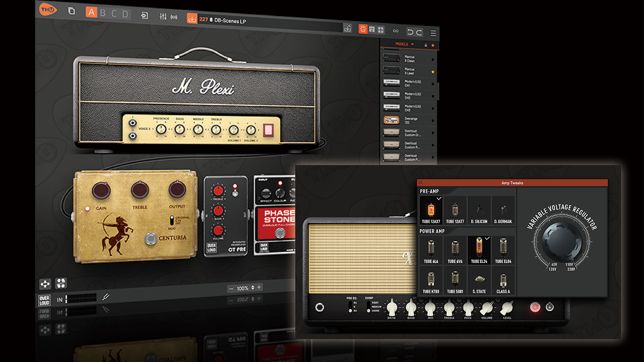Select Marcus II Lead amp thumbnail
Image resolution: width=644 pixels, height=362 pixels.
(391, 71)
